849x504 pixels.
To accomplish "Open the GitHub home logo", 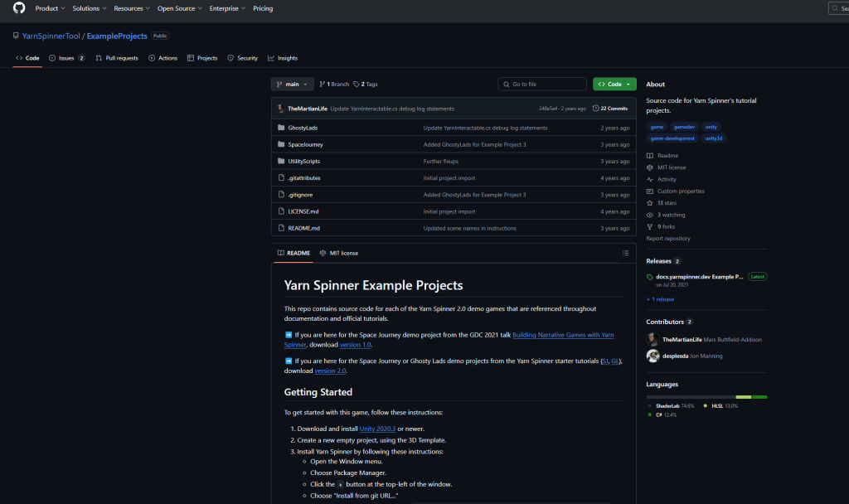I will click(19, 8).
